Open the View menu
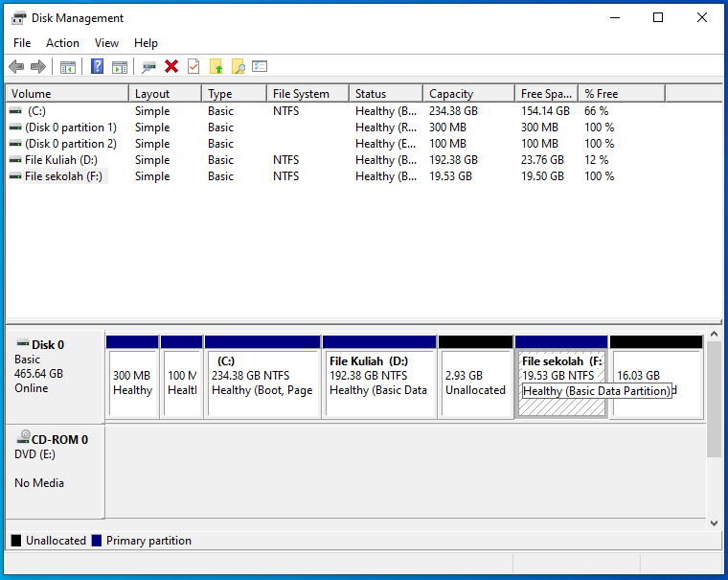The image size is (728, 580). point(106,43)
